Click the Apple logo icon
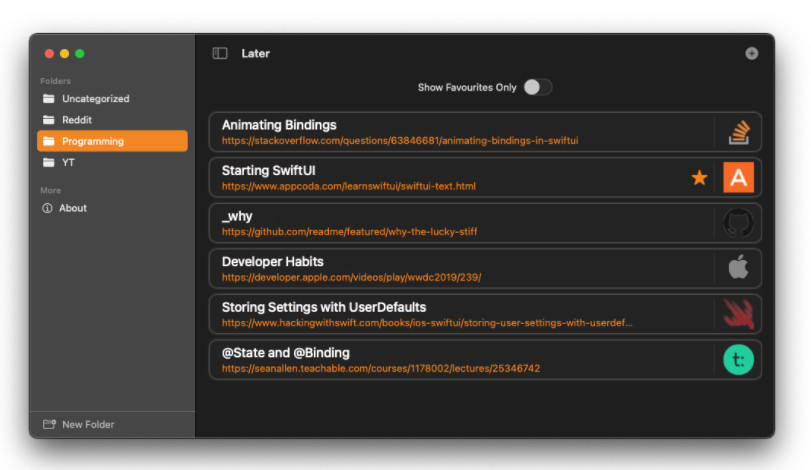811x470 pixels. click(x=739, y=268)
